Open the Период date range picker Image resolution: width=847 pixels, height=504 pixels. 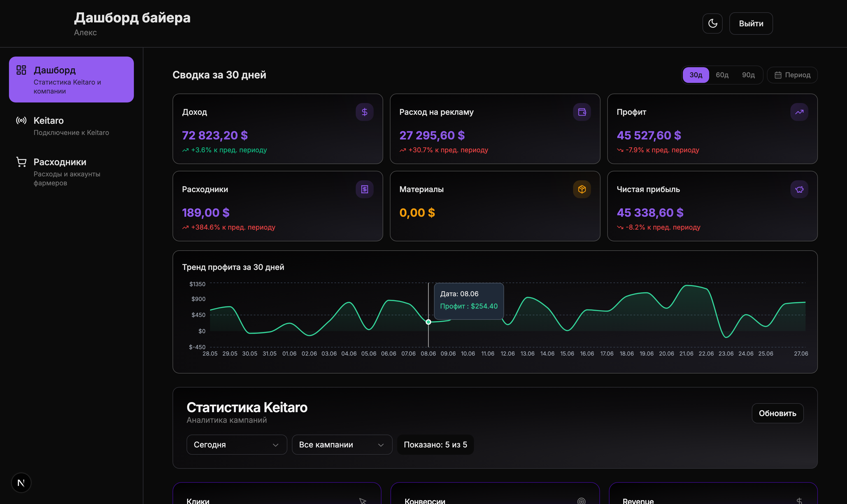[792, 75]
